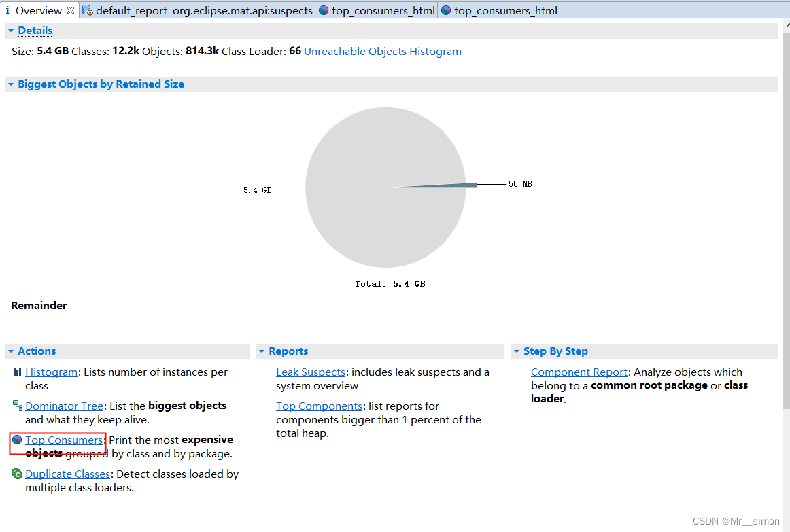Open the Histogram link
This screenshot has height=532, width=790.
tap(52, 372)
